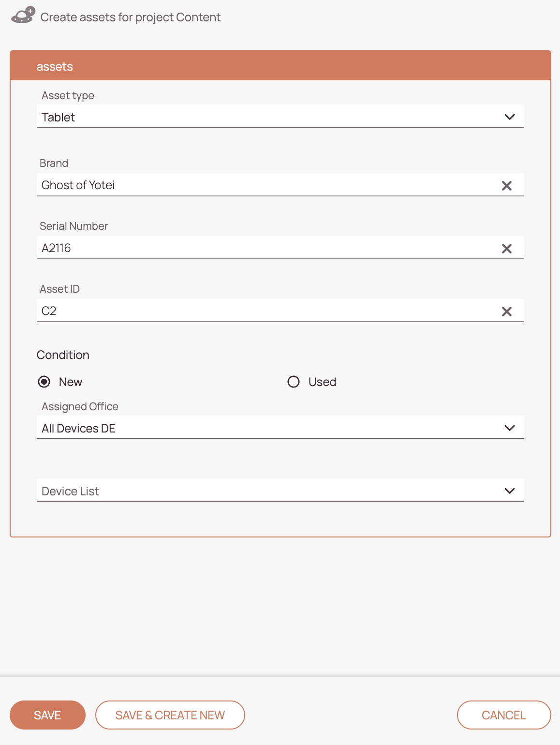Select the Used condition radio button
Viewport: 560px width, 745px height.
click(x=294, y=382)
